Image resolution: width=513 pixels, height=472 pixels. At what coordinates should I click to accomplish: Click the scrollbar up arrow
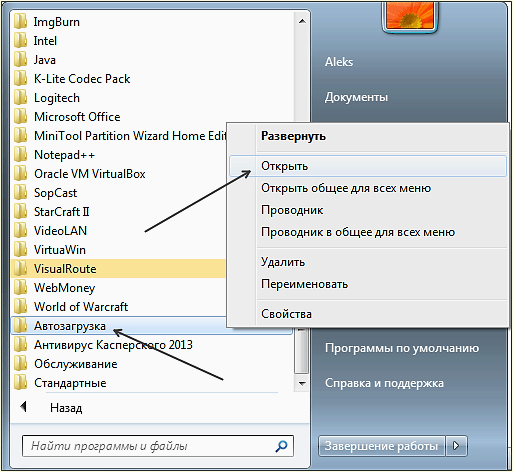tap(302, 22)
